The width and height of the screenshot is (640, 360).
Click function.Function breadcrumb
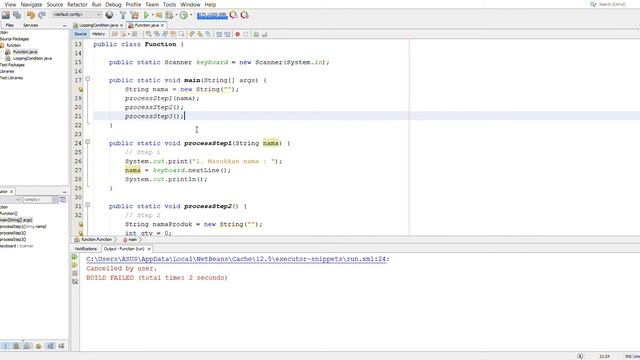click(x=96, y=240)
